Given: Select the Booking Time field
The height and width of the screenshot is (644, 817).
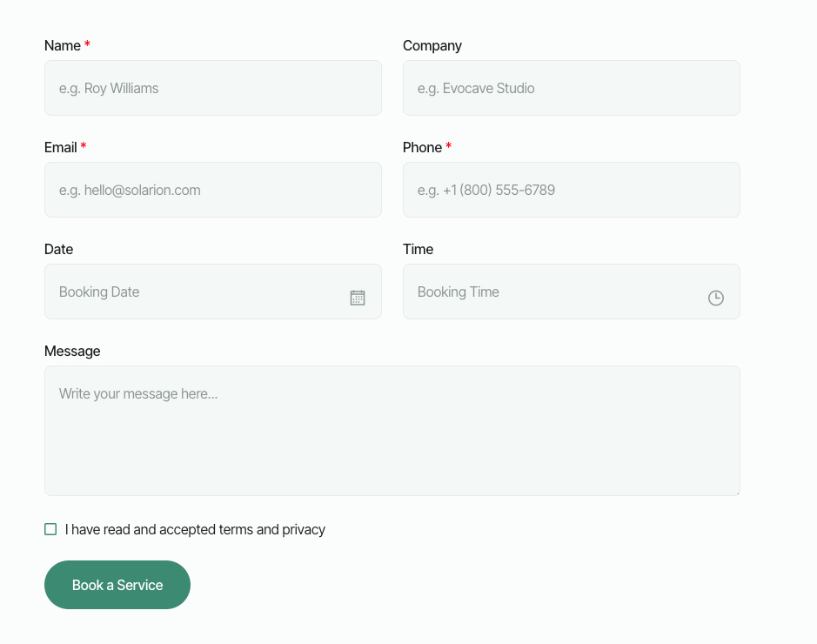Looking at the screenshot, I should click(548, 292).
